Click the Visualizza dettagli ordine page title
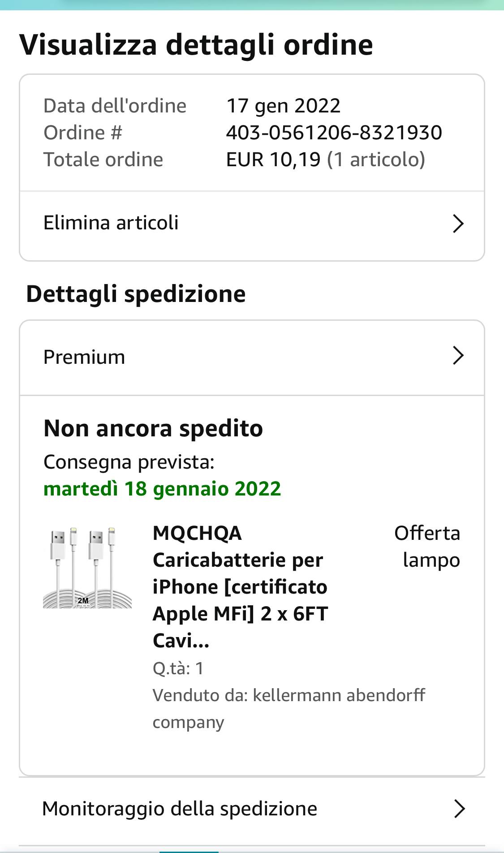The height and width of the screenshot is (853, 504). 196,44
